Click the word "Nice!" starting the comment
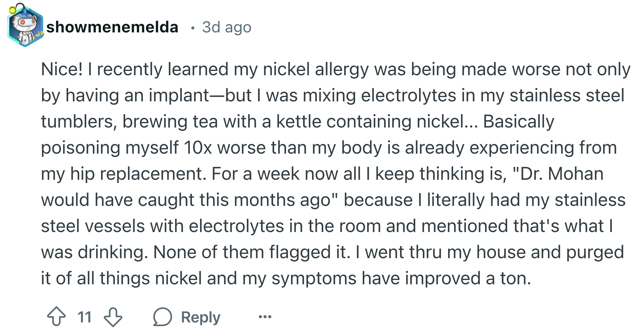This screenshot has width=644, height=335. coord(62,69)
